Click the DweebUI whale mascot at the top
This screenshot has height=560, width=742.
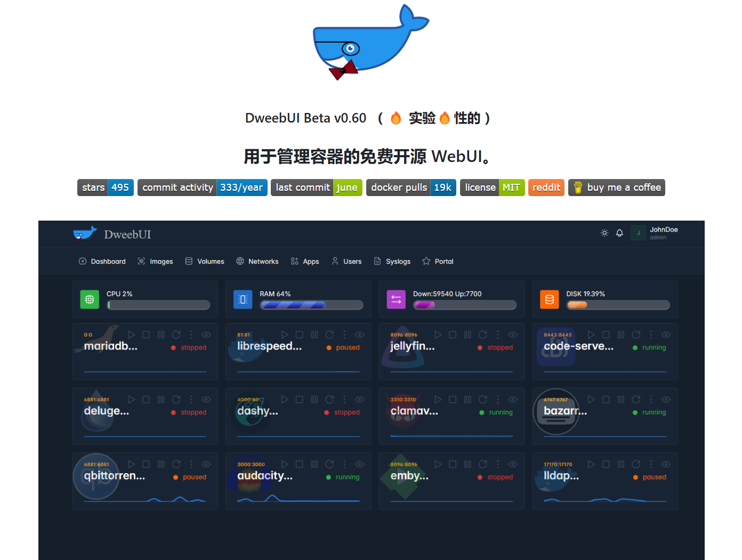[x=371, y=42]
